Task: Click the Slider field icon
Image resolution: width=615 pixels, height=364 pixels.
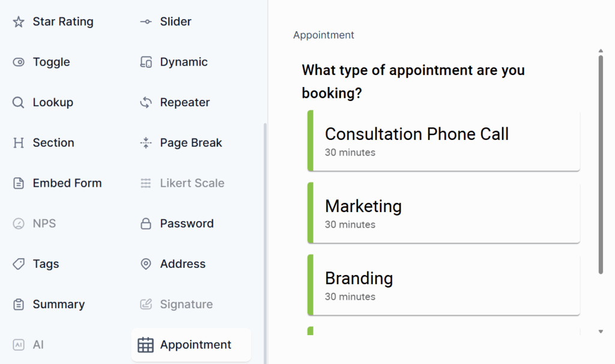Action: click(x=145, y=21)
